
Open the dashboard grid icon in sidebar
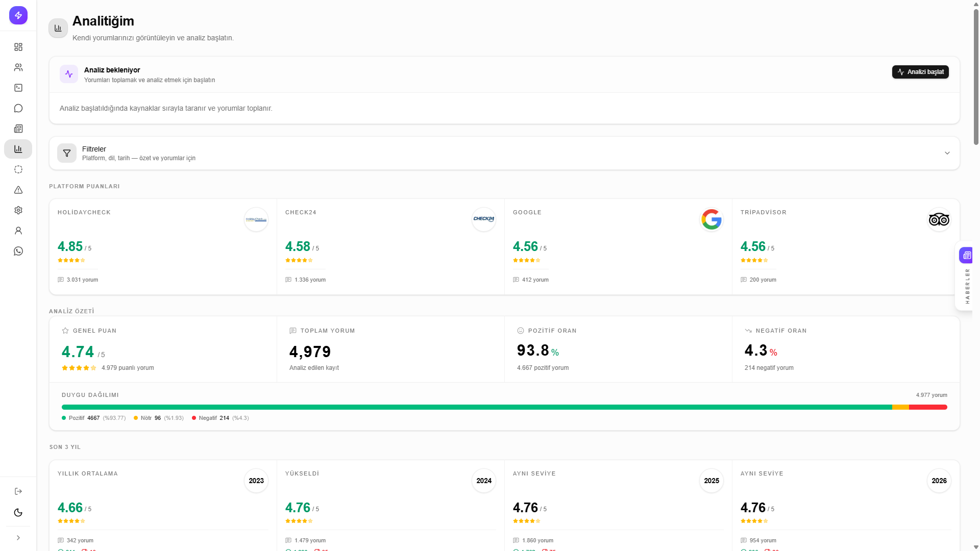(x=18, y=47)
